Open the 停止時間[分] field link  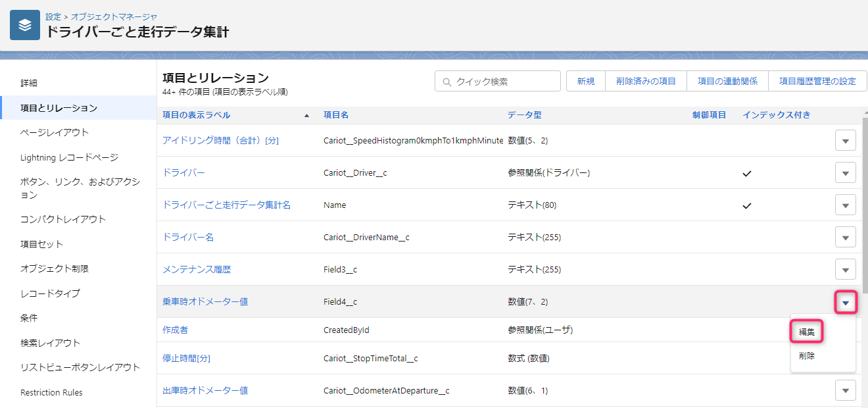tap(187, 359)
